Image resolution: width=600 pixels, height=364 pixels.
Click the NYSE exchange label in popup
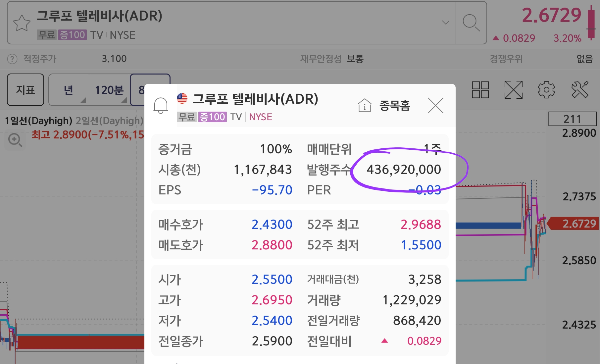[x=261, y=117]
